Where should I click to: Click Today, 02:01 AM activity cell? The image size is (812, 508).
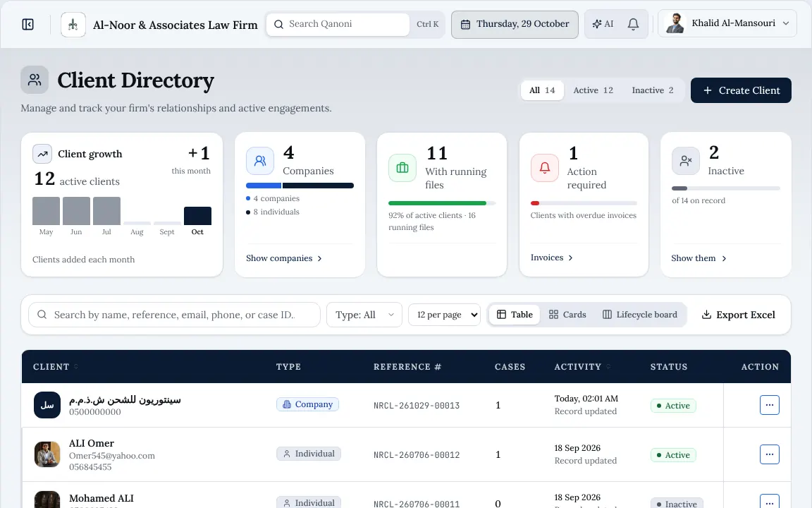[586, 399]
